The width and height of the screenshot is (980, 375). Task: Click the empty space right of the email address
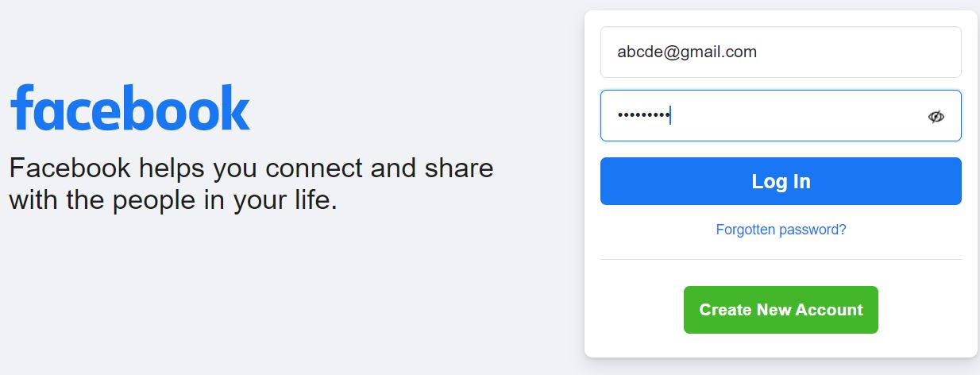[858, 52]
